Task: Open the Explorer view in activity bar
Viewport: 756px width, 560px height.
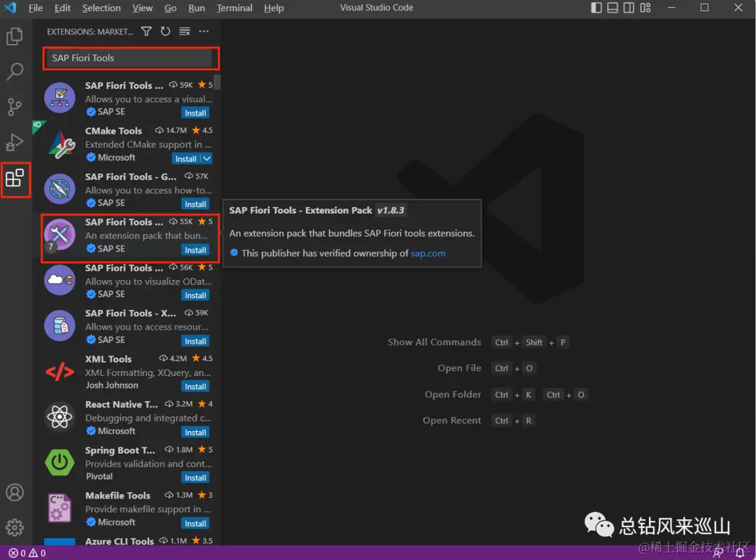Action: coord(15,36)
